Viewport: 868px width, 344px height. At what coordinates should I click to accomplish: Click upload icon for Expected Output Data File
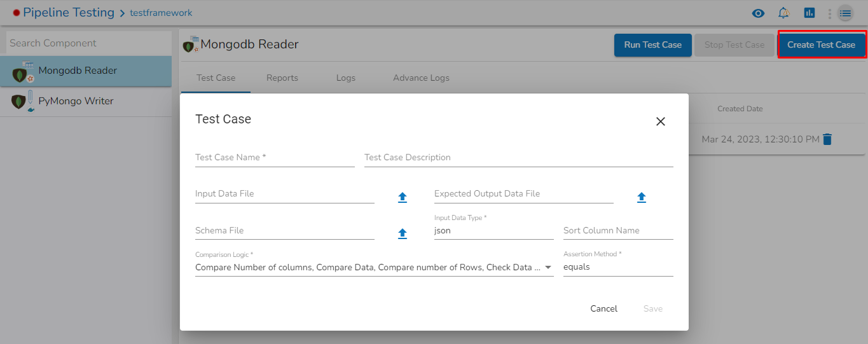pyautogui.click(x=641, y=197)
